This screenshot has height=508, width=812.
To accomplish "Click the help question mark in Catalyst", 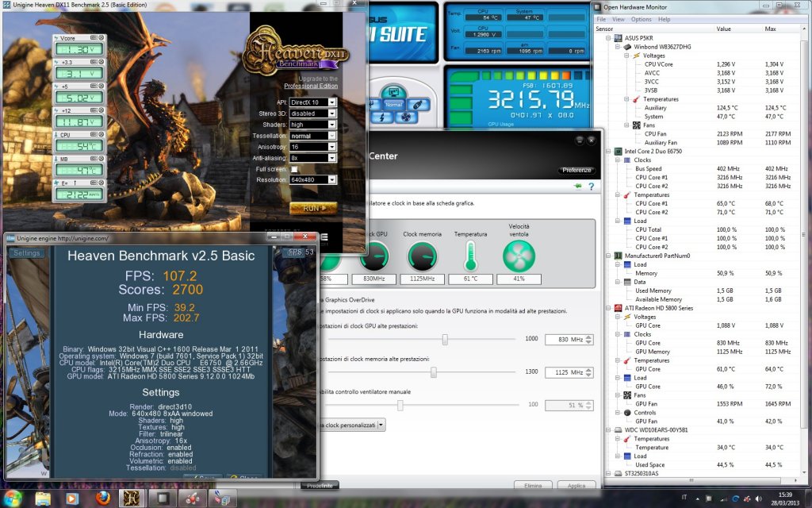I will pyautogui.click(x=591, y=186).
